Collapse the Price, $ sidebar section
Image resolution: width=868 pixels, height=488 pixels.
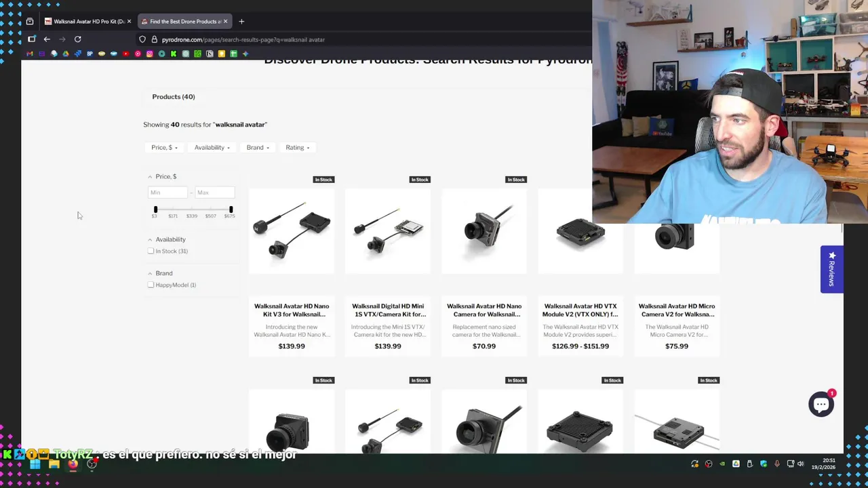[162, 176]
